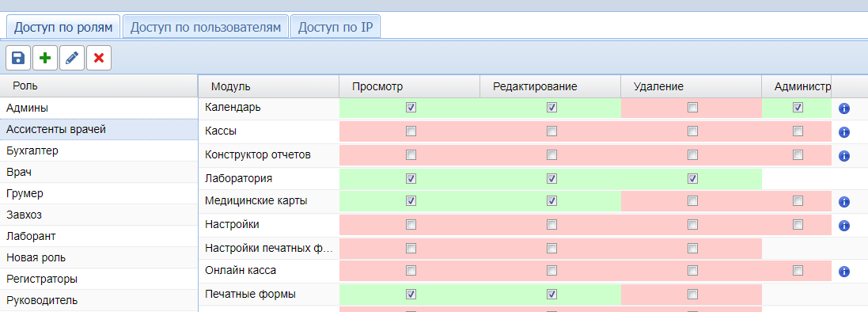Uncheck Редактирование for Медицинские карты

(x=552, y=200)
